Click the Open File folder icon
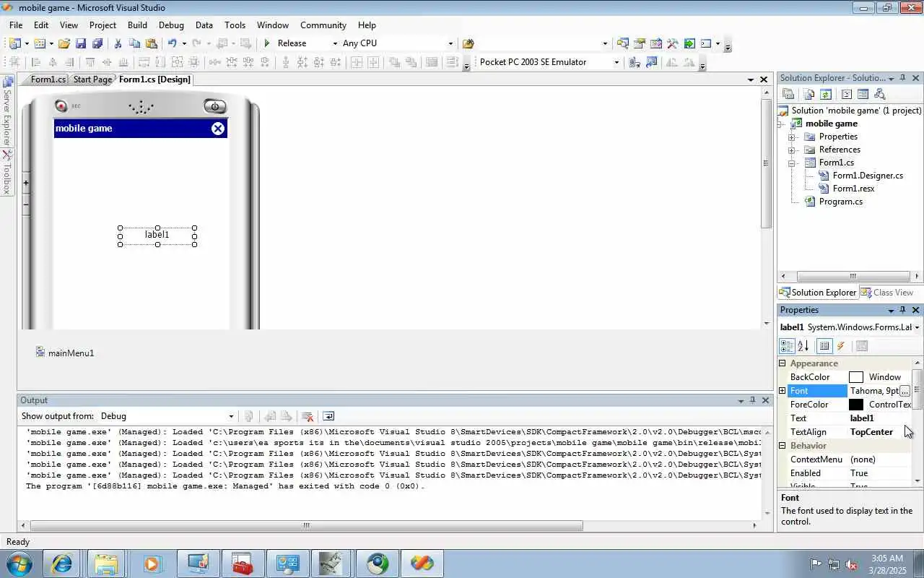Image resolution: width=924 pixels, height=578 pixels. (x=64, y=43)
